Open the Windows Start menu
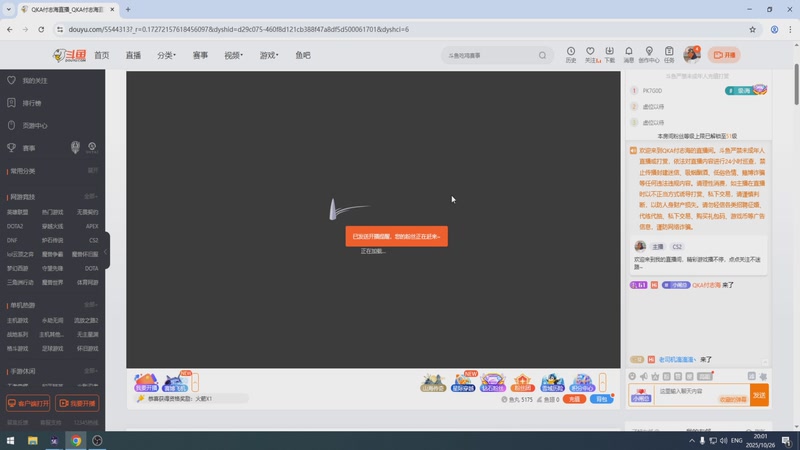This screenshot has height=450, width=800. tap(10, 441)
